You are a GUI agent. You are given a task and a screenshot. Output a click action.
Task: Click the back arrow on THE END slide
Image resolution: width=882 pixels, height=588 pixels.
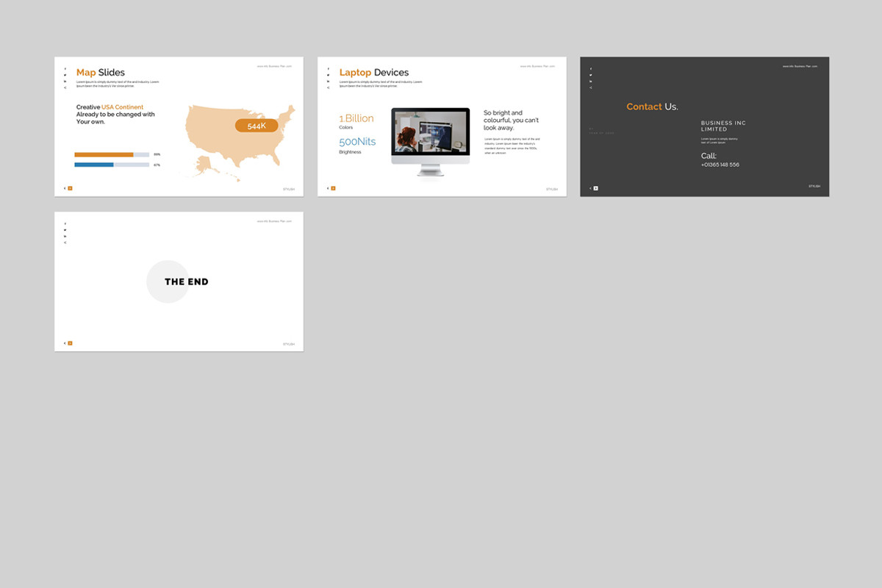65,342
